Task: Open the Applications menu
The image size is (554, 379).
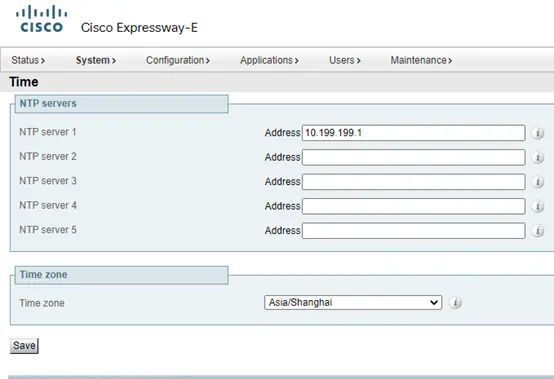Action: (x=269, y=60)
